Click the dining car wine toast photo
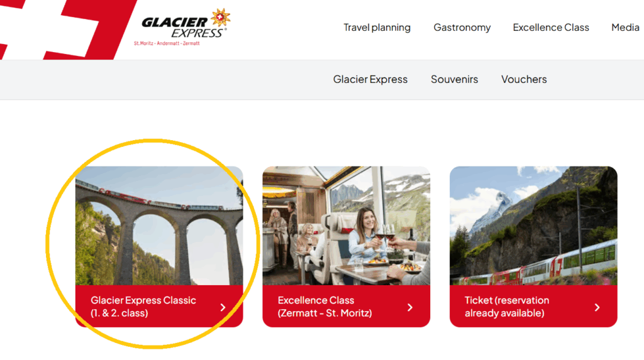Screen dimensions: 644x360 (347, 226)
